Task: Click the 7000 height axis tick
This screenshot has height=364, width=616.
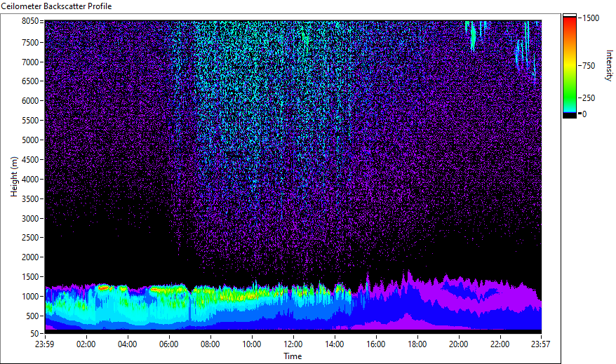Action: pos(30,62)
